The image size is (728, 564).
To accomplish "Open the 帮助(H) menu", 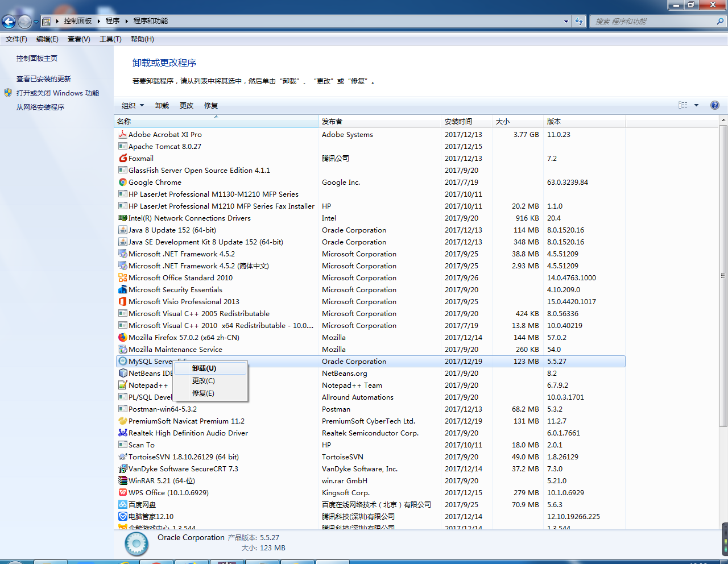I will pos(142,39).
